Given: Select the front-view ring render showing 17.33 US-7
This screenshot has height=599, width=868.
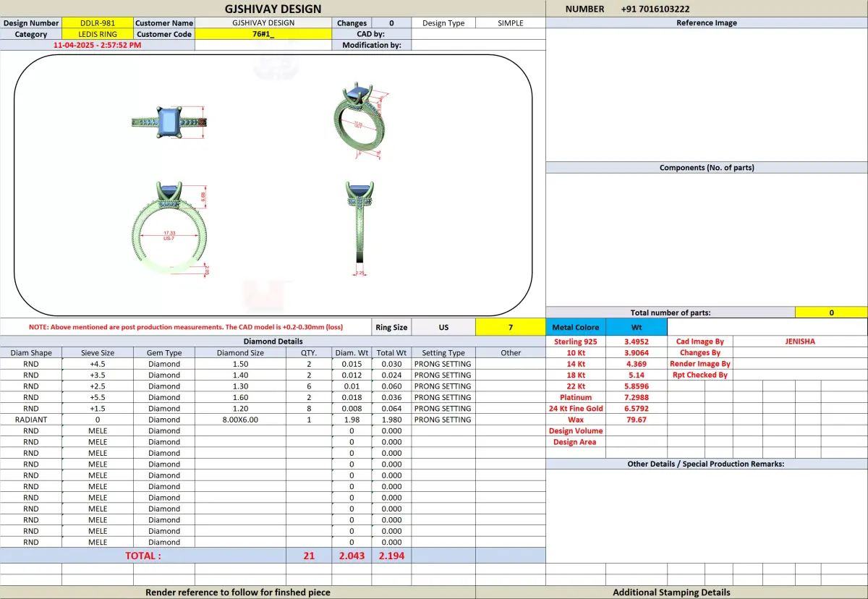Looking at the screenshot, I should pyautogui.click(x=171, y=228).
